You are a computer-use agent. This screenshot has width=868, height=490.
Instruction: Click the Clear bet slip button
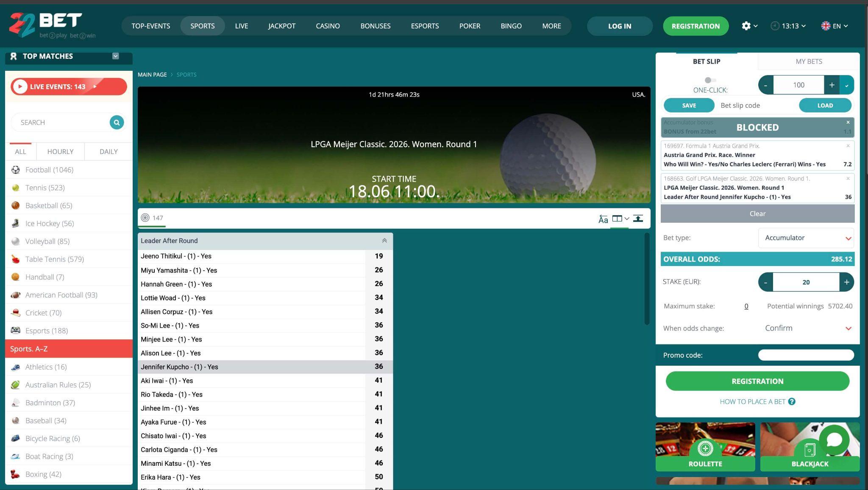[x=757, y=213]
